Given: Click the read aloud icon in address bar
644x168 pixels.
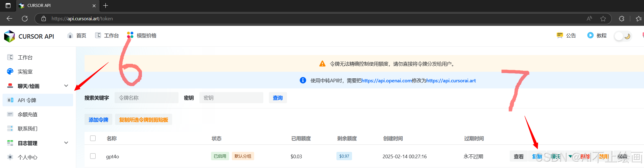Looking at the screenshot, I should pos(589,19).
